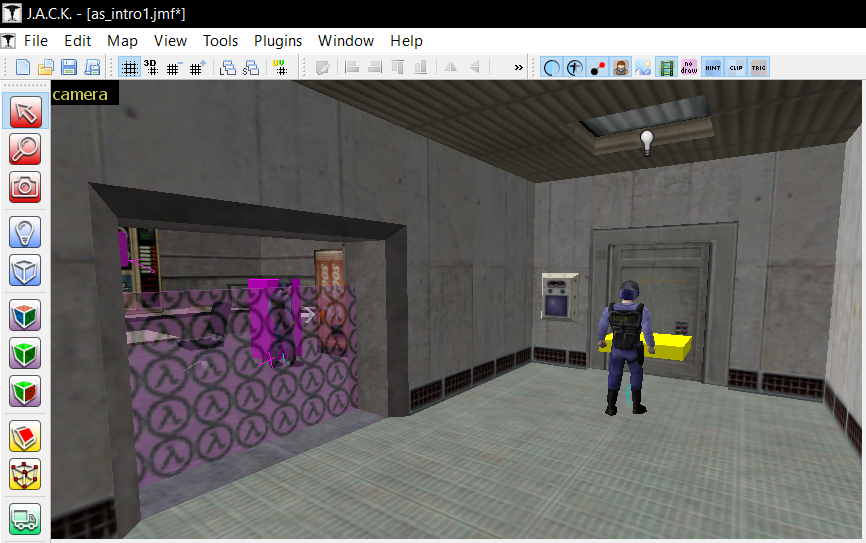Click the Save window state icon
Screen dimensions: 866x543
coord(251,68)
